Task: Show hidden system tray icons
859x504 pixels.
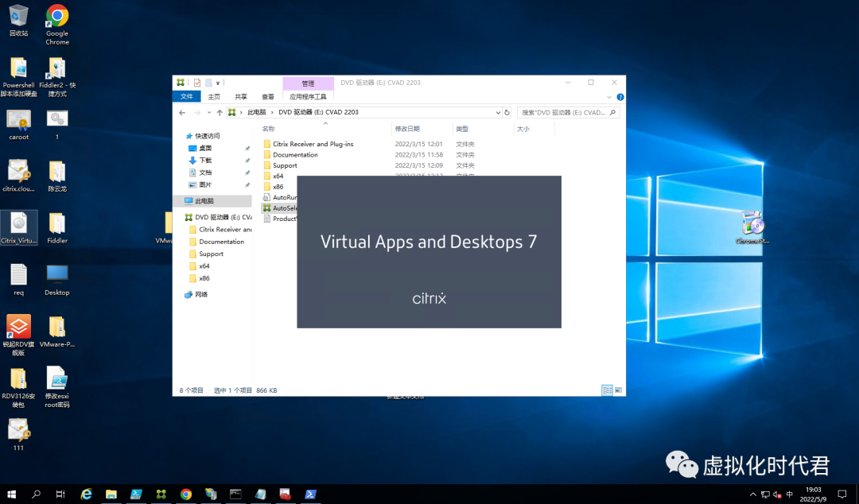Action: pyautogui.click(x=752, y=494)
